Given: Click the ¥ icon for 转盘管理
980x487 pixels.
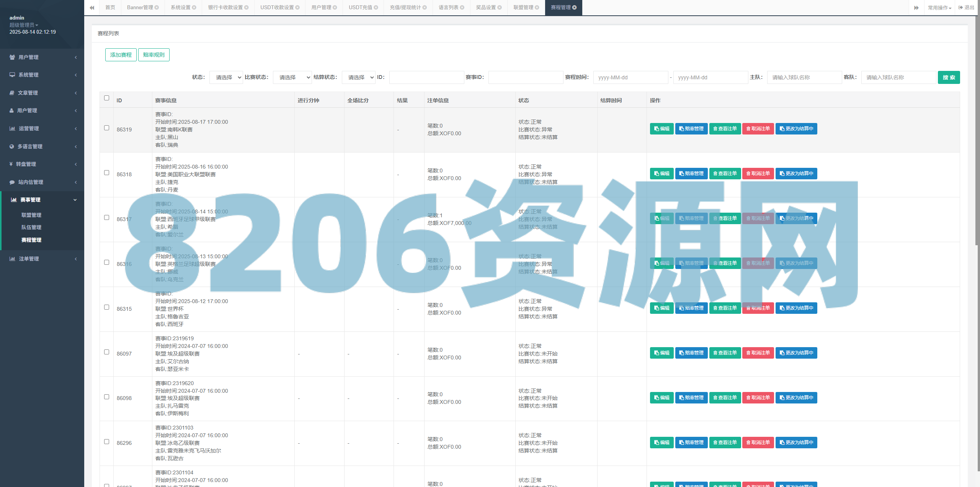Looking at the screenshot, I should click(11, 164).
